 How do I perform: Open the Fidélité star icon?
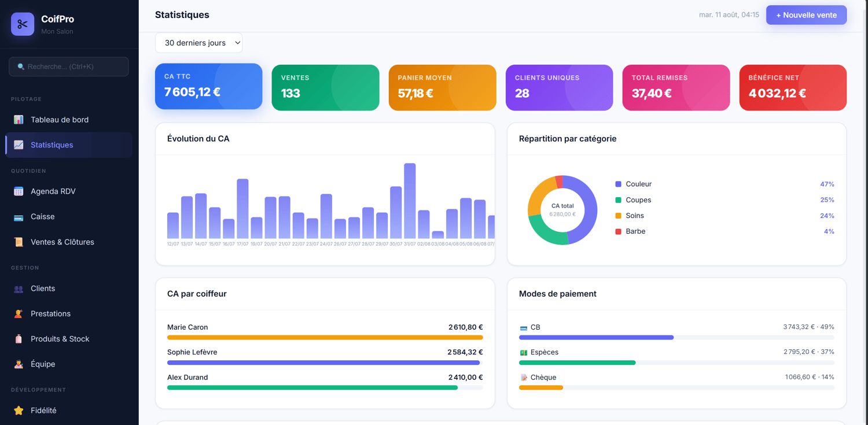(19, 411)
